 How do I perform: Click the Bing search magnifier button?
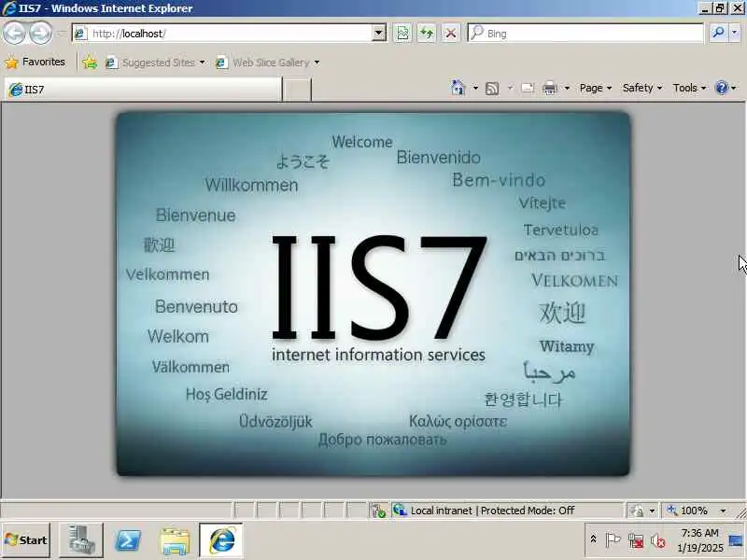point(718,33)
